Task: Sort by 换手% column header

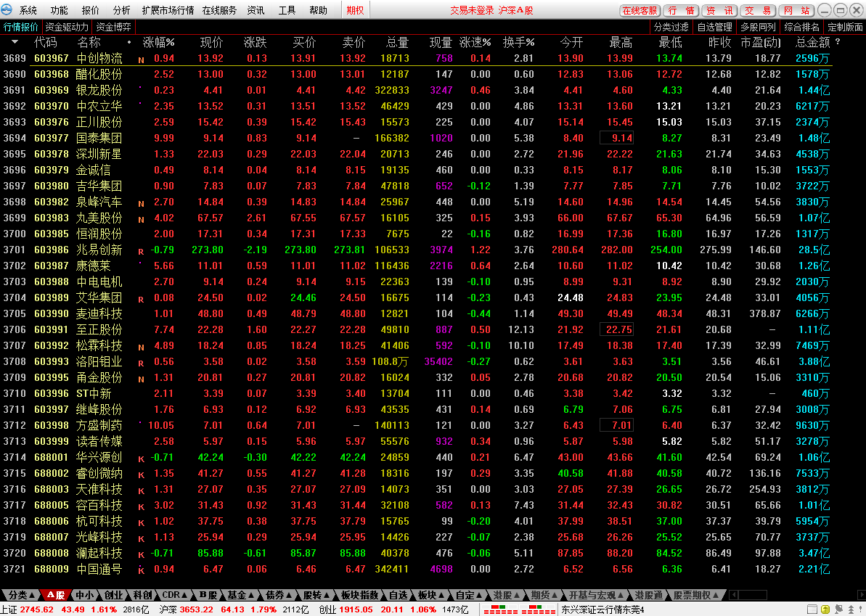Action: click(518, 42)
